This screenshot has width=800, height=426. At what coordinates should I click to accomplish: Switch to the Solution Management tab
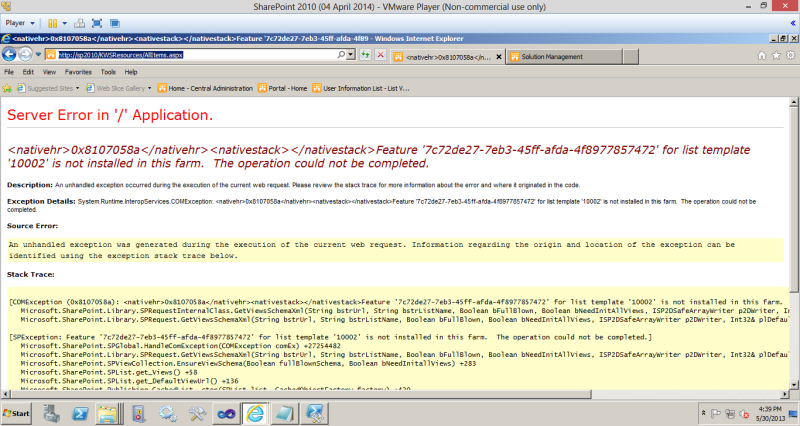pyautogui.click(x=564, y=57)
